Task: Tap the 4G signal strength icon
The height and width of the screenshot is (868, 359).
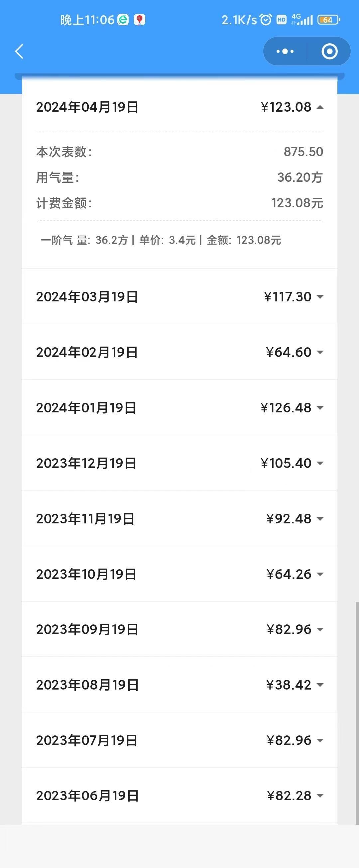Action: [x=302, y=20]
